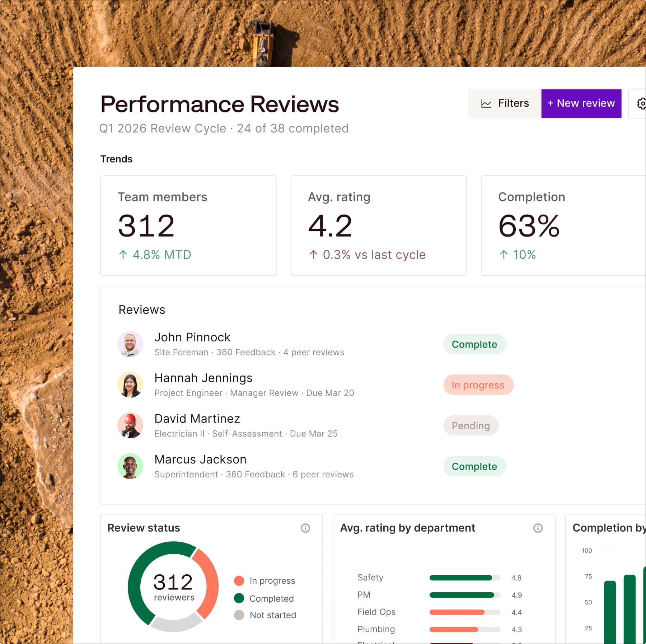The image size is (646, 644).
Task: Click the info icon on rating by department
Action: click(537, 528)
